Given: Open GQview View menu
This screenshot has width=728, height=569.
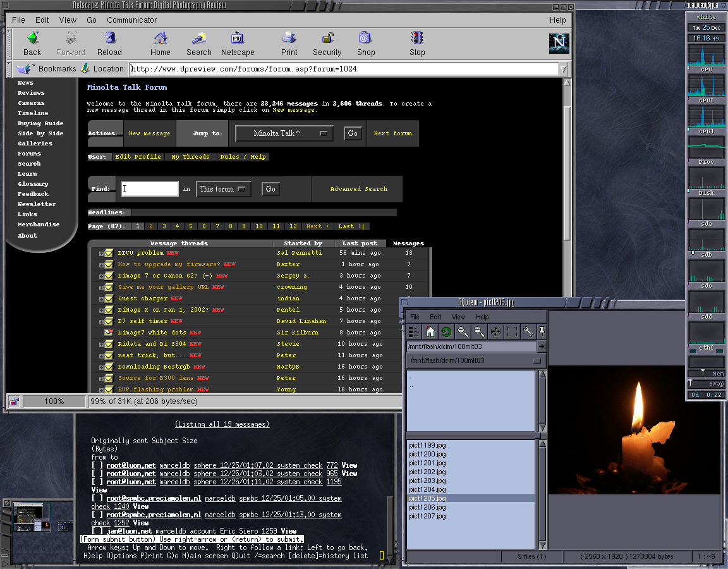Looking at the screenshot, I should pos(458,317).
